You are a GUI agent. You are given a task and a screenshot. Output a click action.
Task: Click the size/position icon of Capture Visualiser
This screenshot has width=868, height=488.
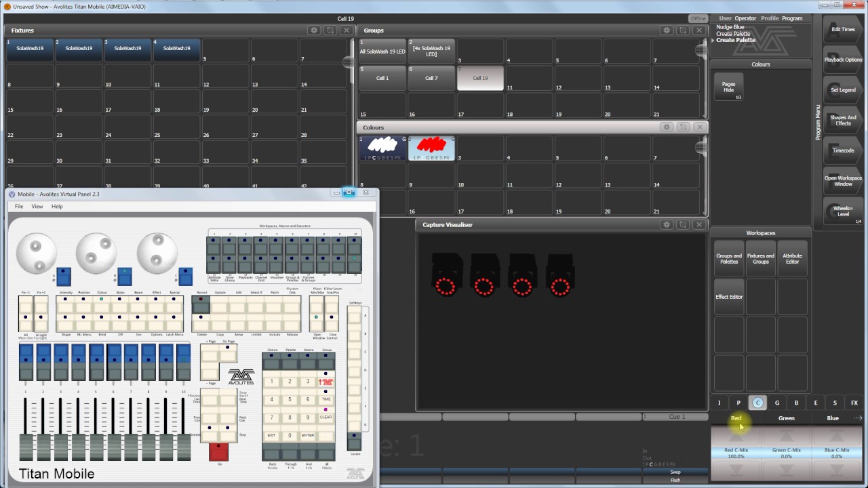coord(684,224)
